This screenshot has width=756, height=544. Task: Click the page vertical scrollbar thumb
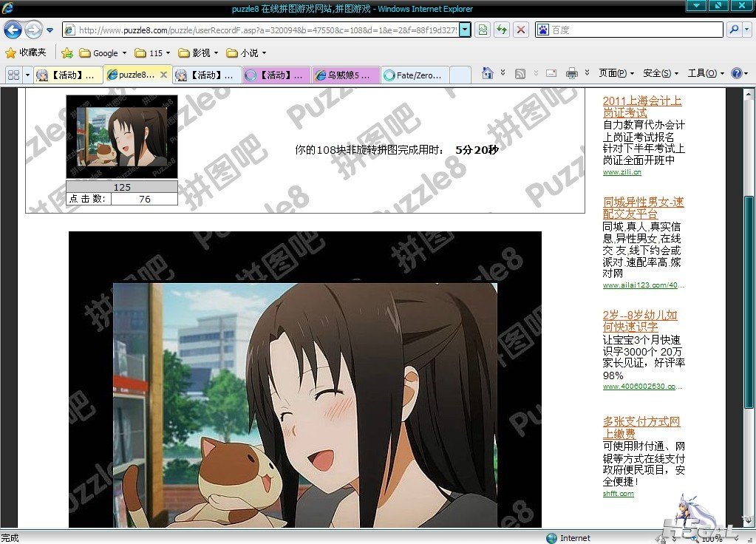pyautogui.click(x=749, y=302)
